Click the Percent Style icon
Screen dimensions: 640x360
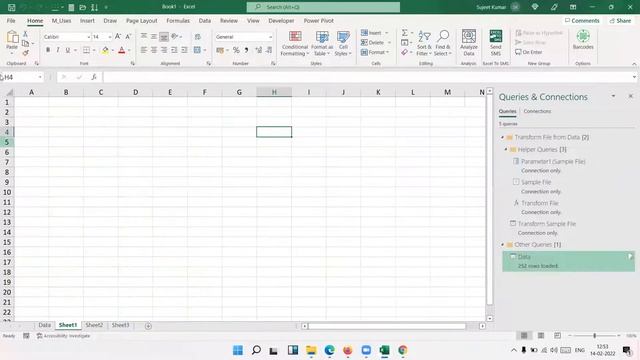(x=236, y=50)
